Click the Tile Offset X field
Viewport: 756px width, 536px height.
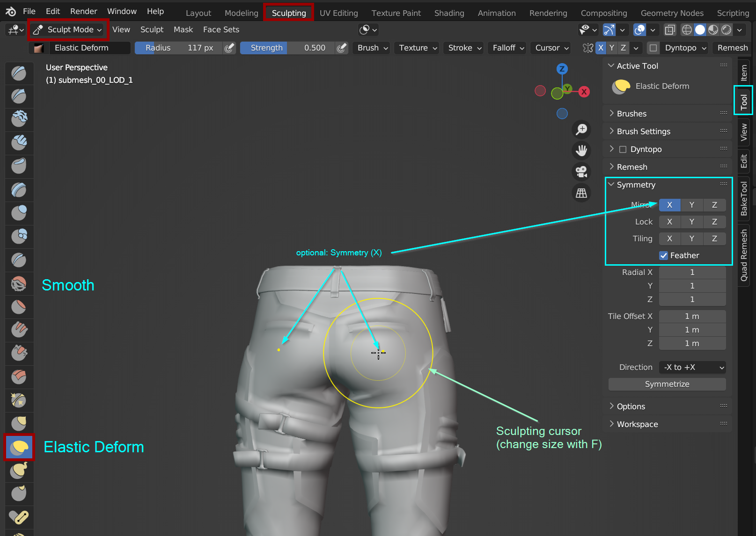(x=692, y=316)
